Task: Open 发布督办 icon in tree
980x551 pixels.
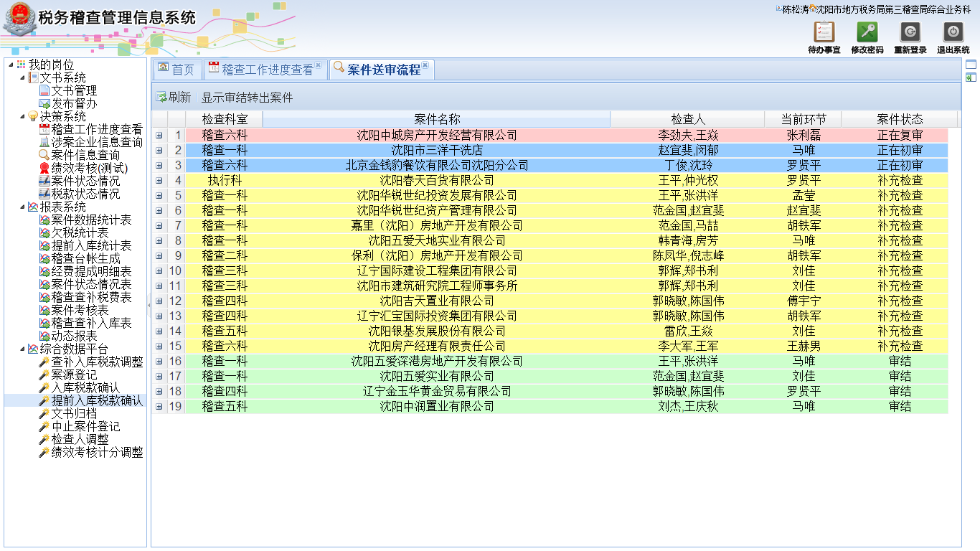Action: click(44, 104)
